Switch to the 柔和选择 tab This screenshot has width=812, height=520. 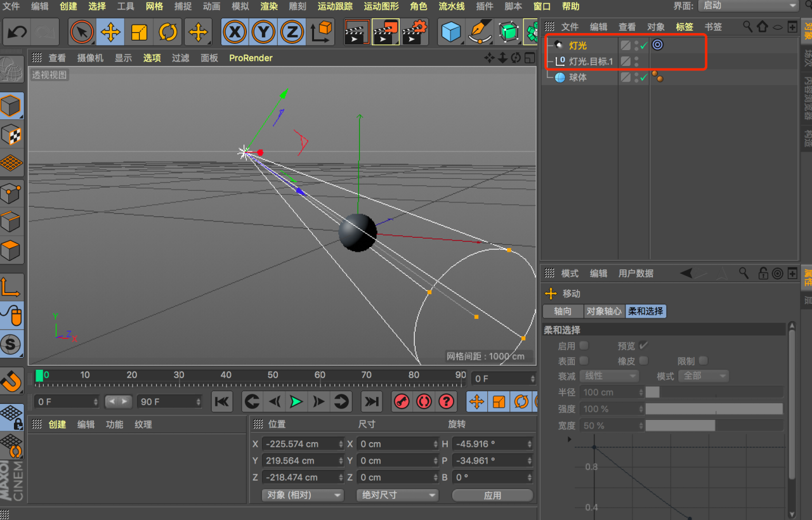click(x=646, y=311)
